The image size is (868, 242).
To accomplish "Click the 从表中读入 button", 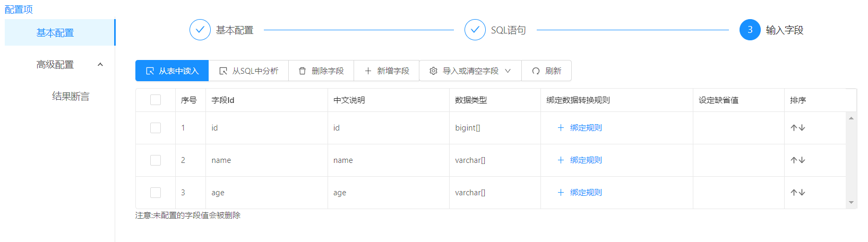I will pos(172,71).
